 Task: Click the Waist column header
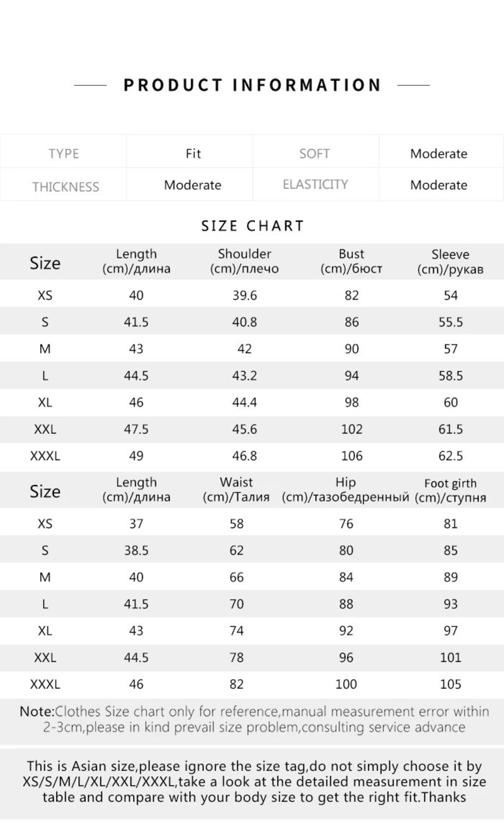coord(236,489)
